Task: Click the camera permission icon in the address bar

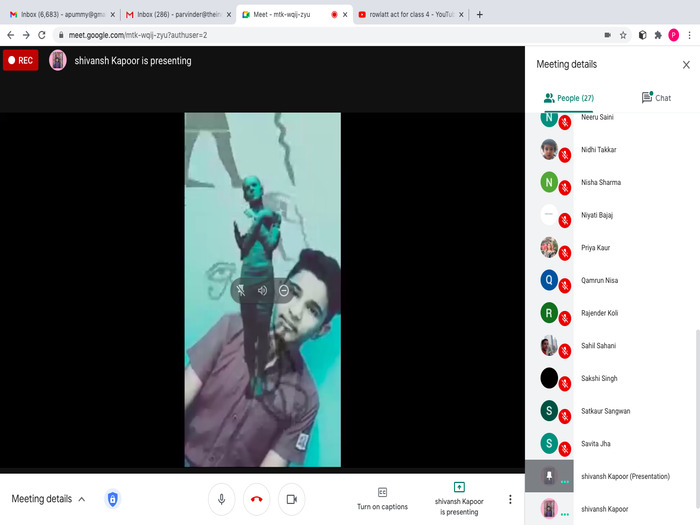Action: click(x=607, y=35)
